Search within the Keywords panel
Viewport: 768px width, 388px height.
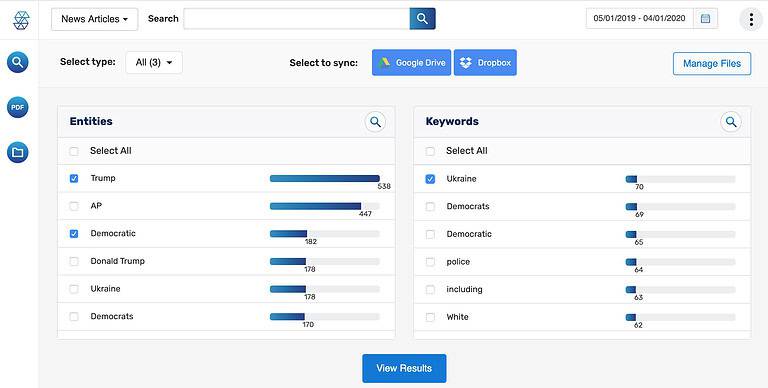[731, 122]
